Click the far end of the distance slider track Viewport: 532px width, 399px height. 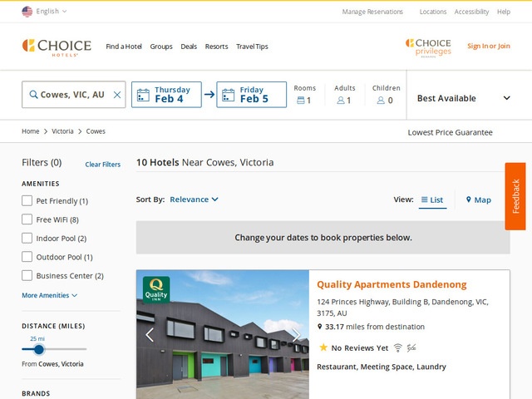point(85,349)
